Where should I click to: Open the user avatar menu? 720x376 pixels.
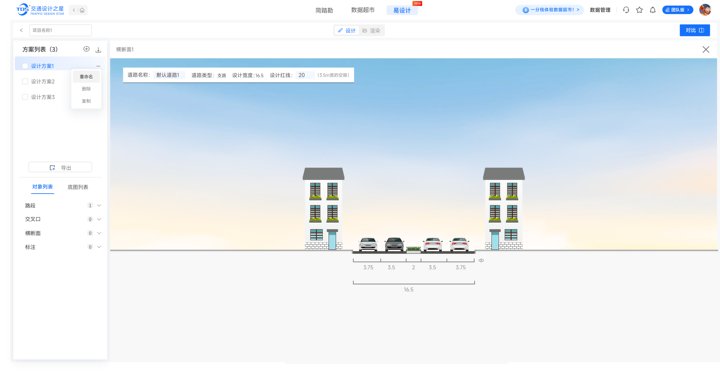tap(705, 10)
